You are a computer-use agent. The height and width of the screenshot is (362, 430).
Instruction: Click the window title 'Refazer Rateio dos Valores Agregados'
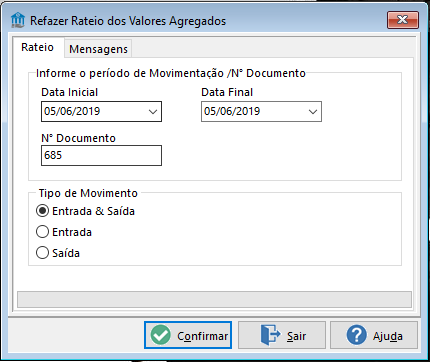pyautogui.click(x=128, y=21)
